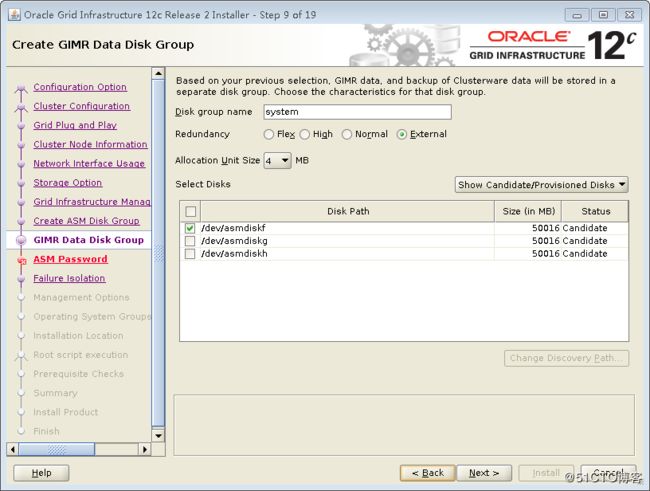Click the GIMR Data Disk Group step bullet
This screenshot has width=650, height=491.
click(x=21, y=240)
